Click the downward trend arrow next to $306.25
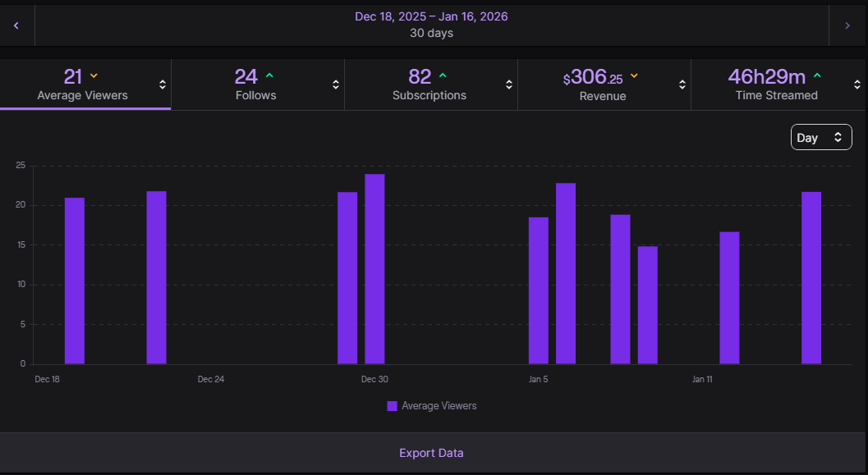Viewport: 868px width, 475px height. [635, 75]
